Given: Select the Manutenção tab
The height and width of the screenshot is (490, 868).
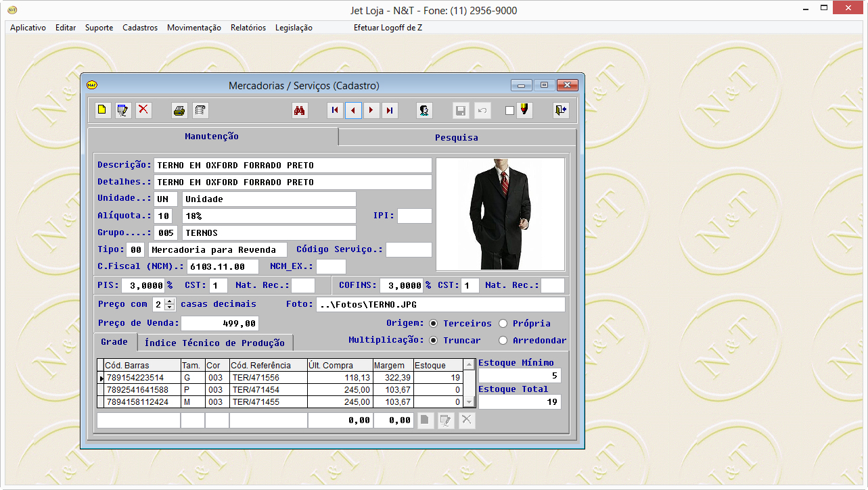Looking at the screenshot, I should tap(212, 136).
